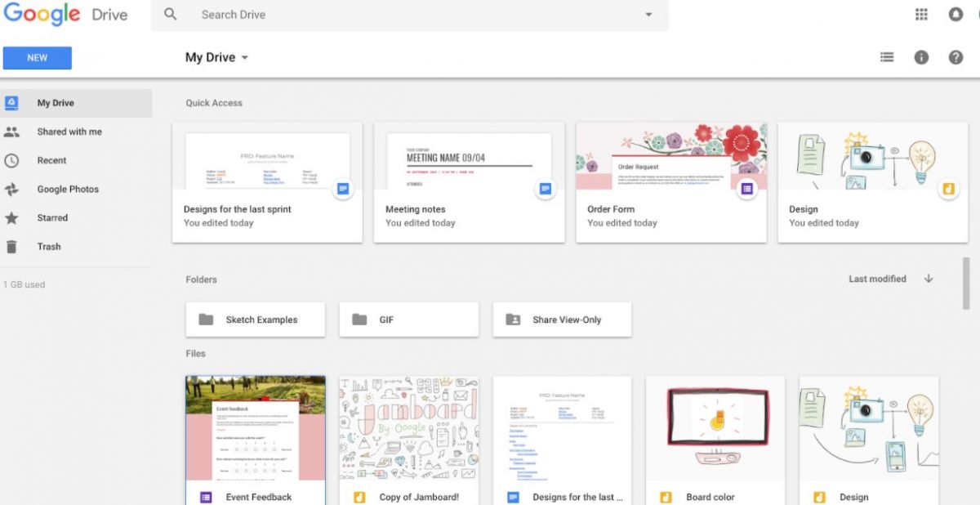The height and width of the screenshot is (505, 980).
Task: Click the notifications bell icon
Action: pos(955,15)
